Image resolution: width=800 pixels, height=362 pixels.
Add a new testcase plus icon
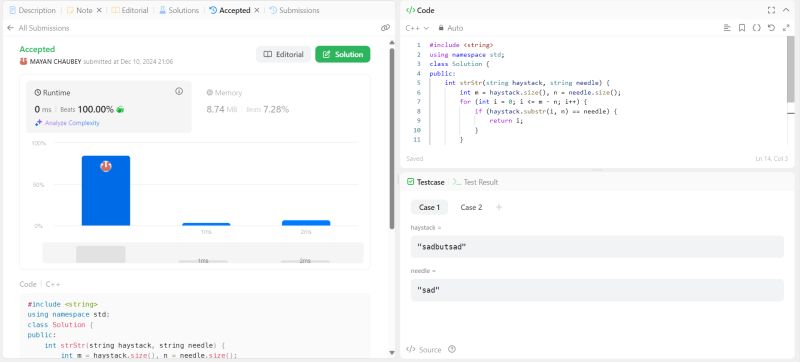499,207
